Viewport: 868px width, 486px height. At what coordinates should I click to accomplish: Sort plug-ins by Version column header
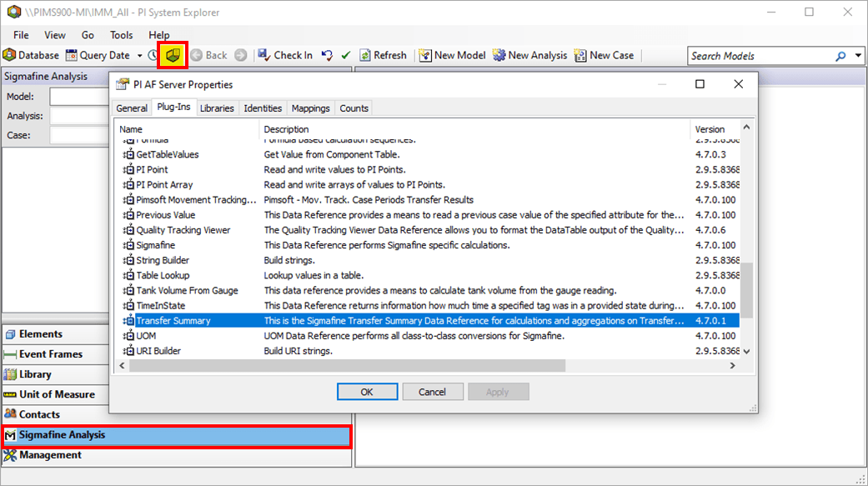tap(710, 129)
